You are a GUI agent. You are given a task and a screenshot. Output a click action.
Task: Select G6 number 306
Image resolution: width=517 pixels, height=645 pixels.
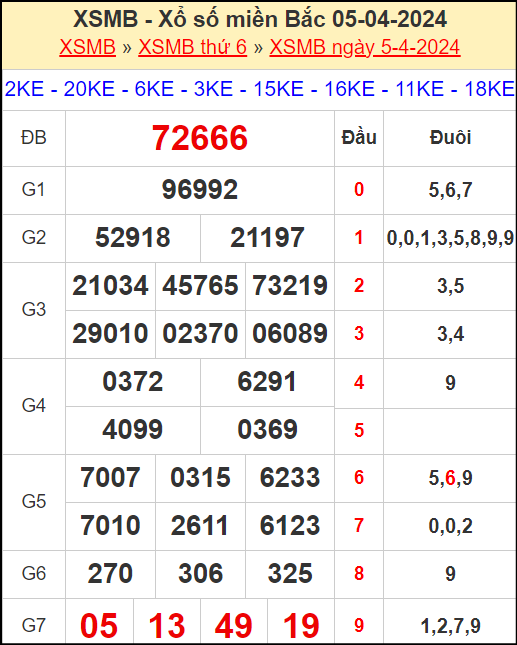[200, 573]
